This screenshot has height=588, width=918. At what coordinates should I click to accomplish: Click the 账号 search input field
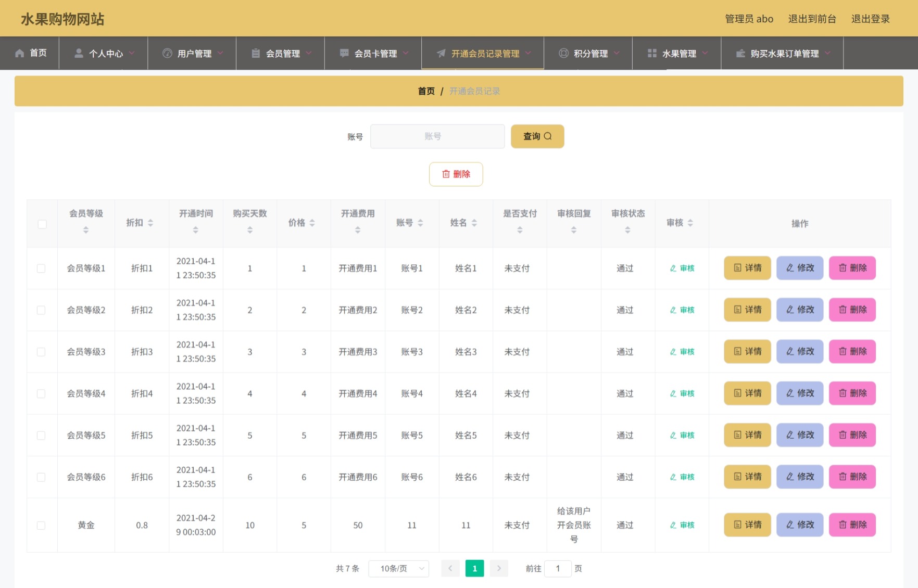click(437, 136)
